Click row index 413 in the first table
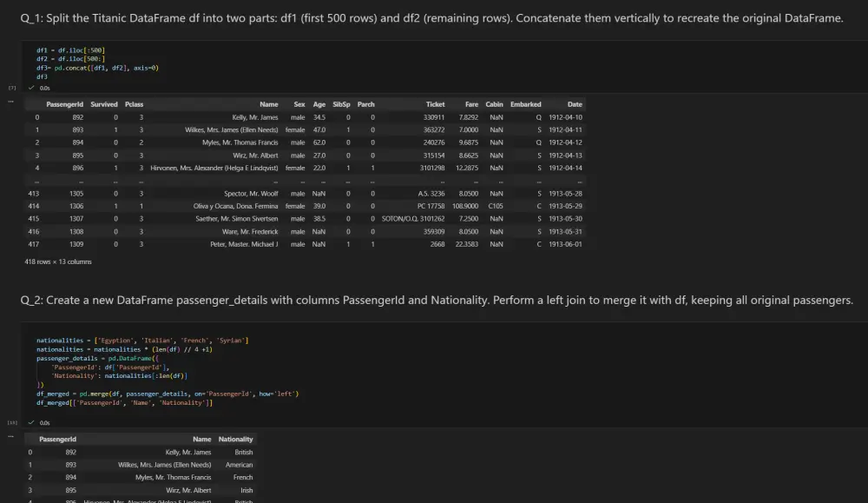This screenshot has height=503, width=868. point(34,194)
